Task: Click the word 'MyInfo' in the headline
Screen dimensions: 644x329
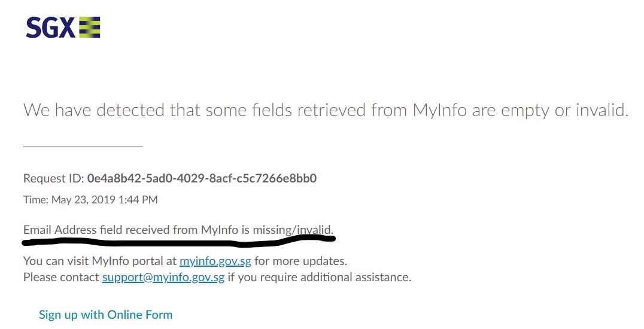Action: [439, 110]
